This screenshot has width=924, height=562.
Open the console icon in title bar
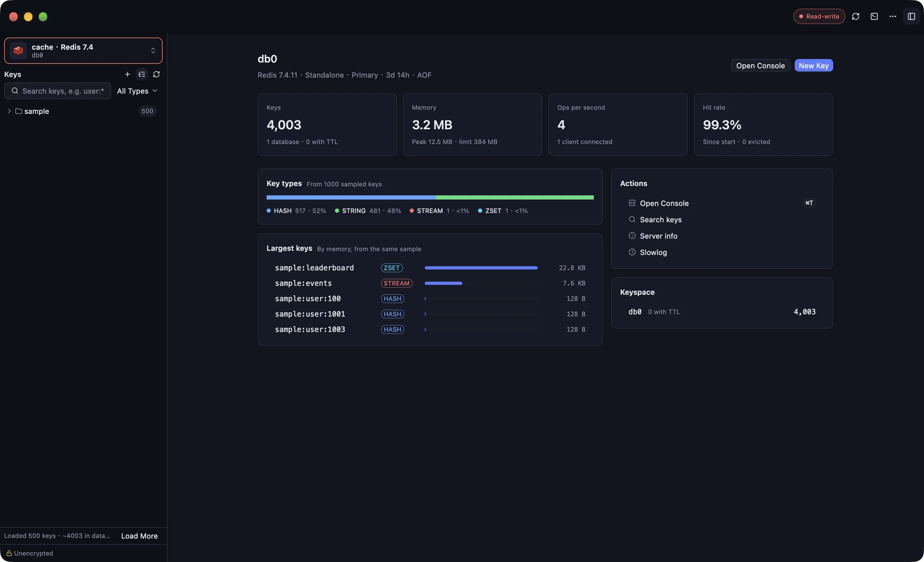coord(874,16)
